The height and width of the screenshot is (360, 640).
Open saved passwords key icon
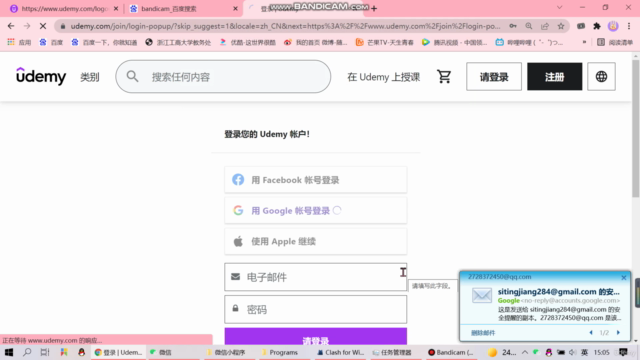point(513,26)
